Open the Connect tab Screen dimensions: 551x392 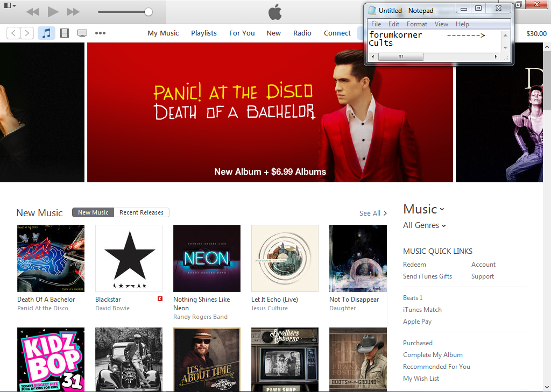pos(337,33)
